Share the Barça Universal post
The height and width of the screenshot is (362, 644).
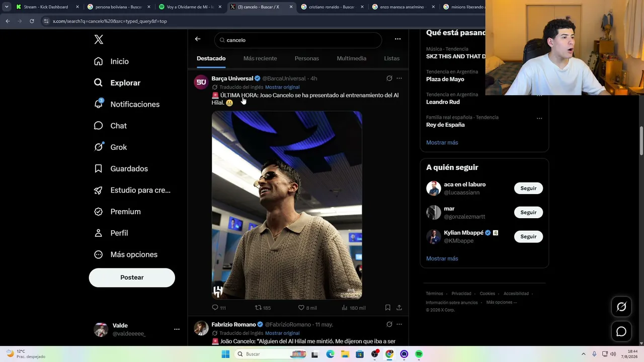click(x=399, y=308)
